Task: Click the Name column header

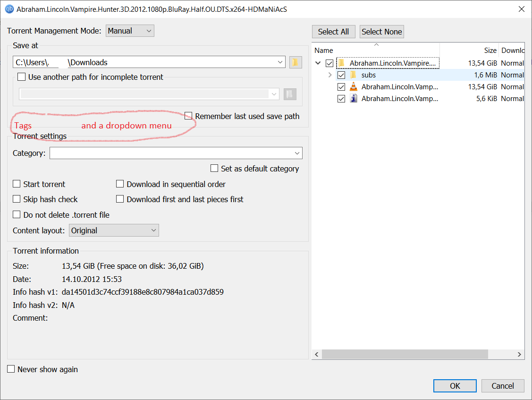Action: coord(324,50)
